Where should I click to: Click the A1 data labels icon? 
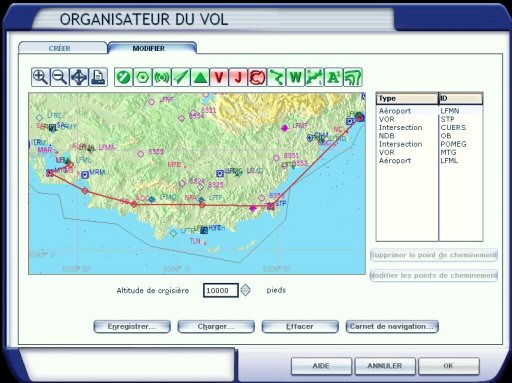coord(334,77)
